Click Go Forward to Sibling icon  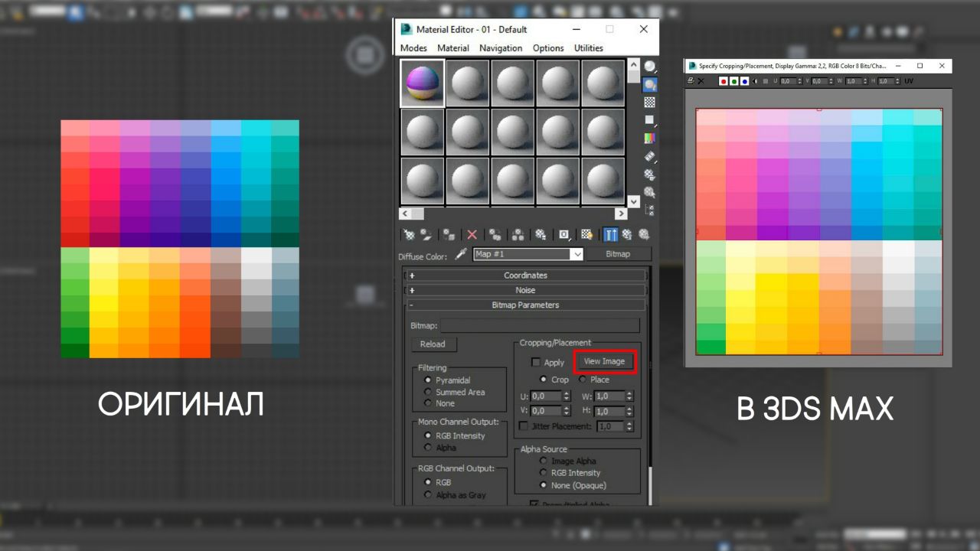point(644,234)
